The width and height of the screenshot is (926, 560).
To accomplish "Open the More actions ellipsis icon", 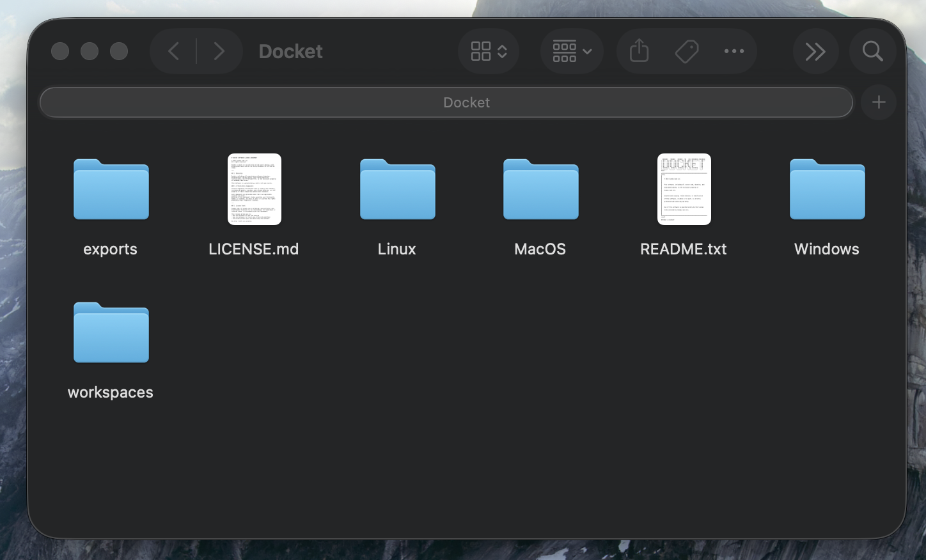I will (x=734, y=51).
